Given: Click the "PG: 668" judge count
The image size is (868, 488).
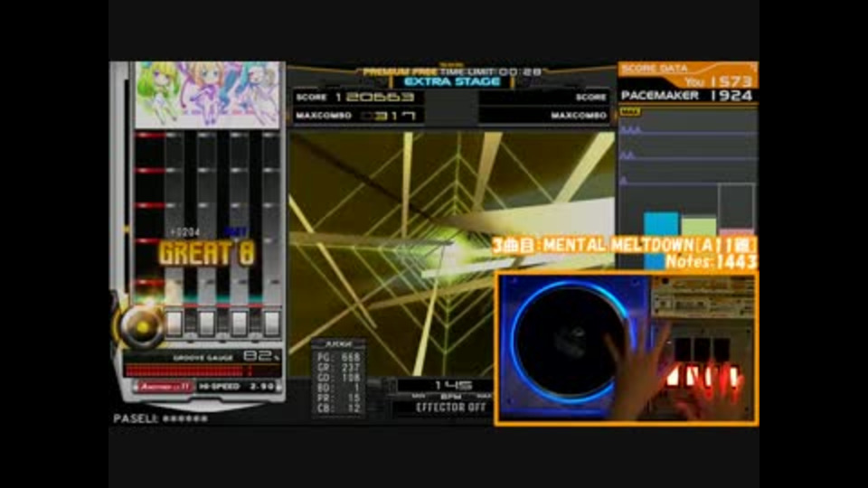Looking at the screenshot, I should [x=339, y=357].
